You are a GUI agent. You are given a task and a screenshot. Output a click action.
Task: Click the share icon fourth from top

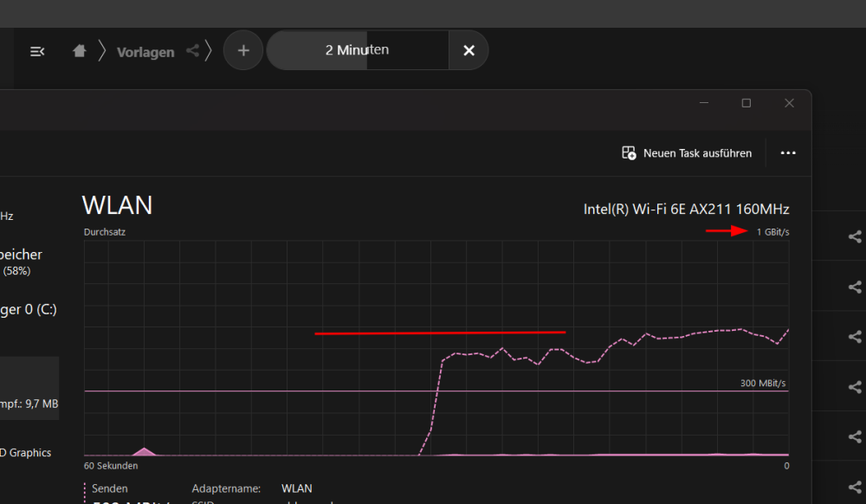coord(855,386)
